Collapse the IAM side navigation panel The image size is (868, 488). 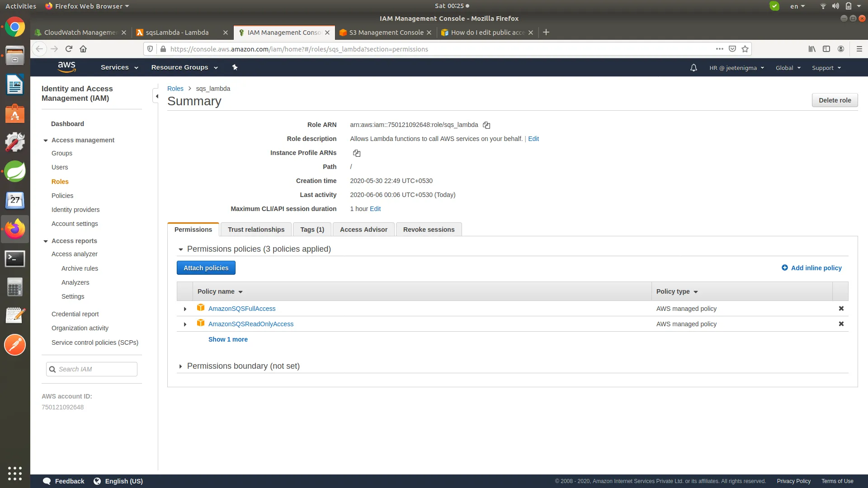tap(156, 96)
